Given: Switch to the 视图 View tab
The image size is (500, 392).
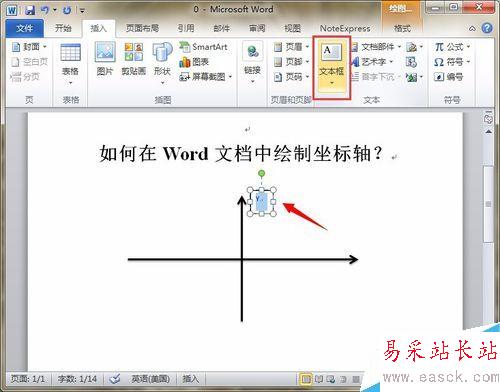Looking at the screenshot, I should point(293,28).
